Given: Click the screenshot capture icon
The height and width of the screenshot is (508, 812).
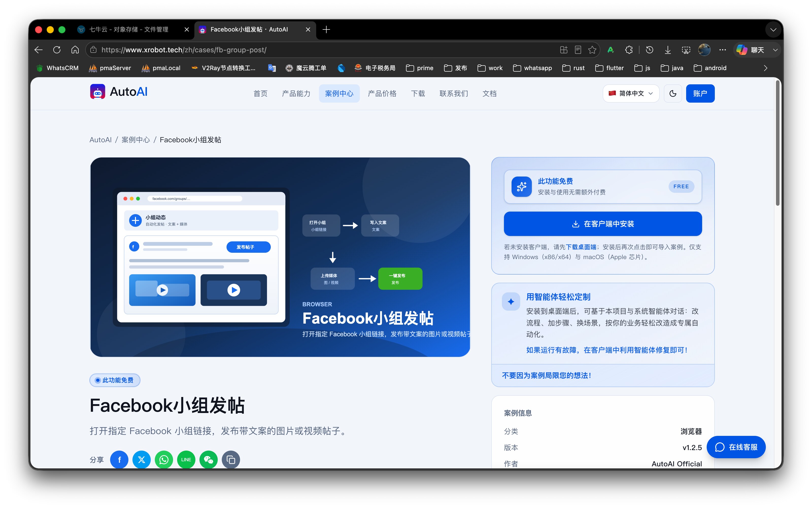Looking at the screenshot, I should [x=686, y=50].
